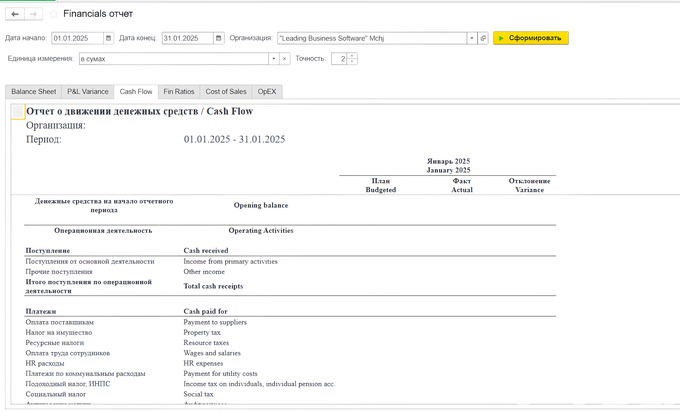Switch to the Balance Sheet tab

pos(33,91)
